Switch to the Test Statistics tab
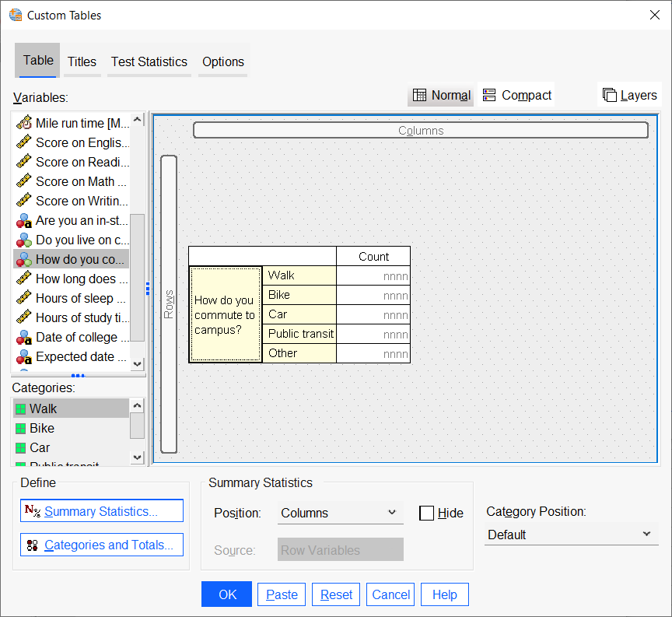The height and width of the screenshot is (617, 672). pos(149,61)
